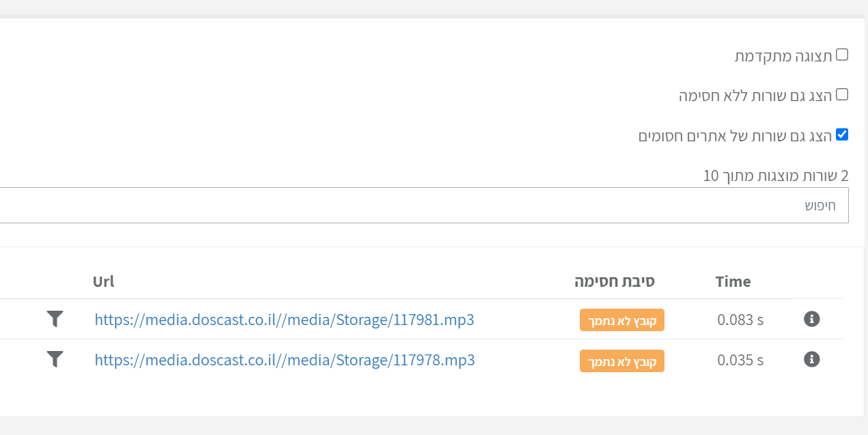Open the 117978.mp3 media link

pyautogui.click(x=284, y=360)
